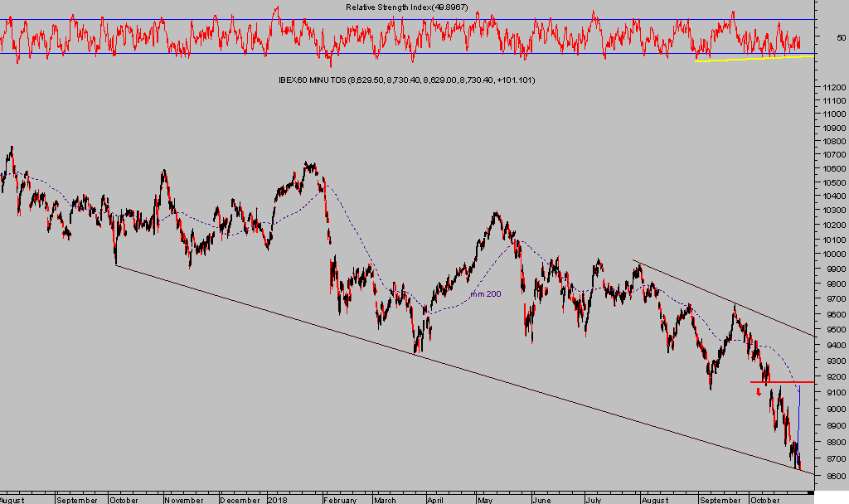Select the red horizontal resistance line

[x=781, y=382]
